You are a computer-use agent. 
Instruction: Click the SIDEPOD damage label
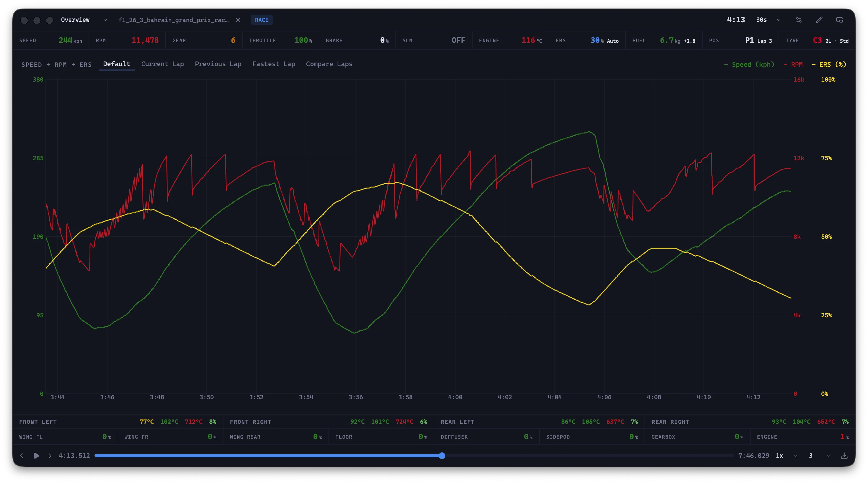(x=558, y=437)
